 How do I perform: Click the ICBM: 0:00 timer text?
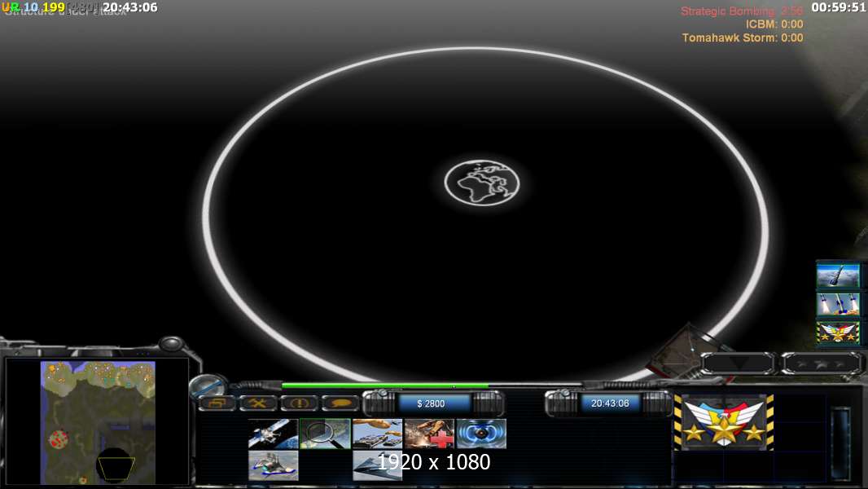[774, 24]
